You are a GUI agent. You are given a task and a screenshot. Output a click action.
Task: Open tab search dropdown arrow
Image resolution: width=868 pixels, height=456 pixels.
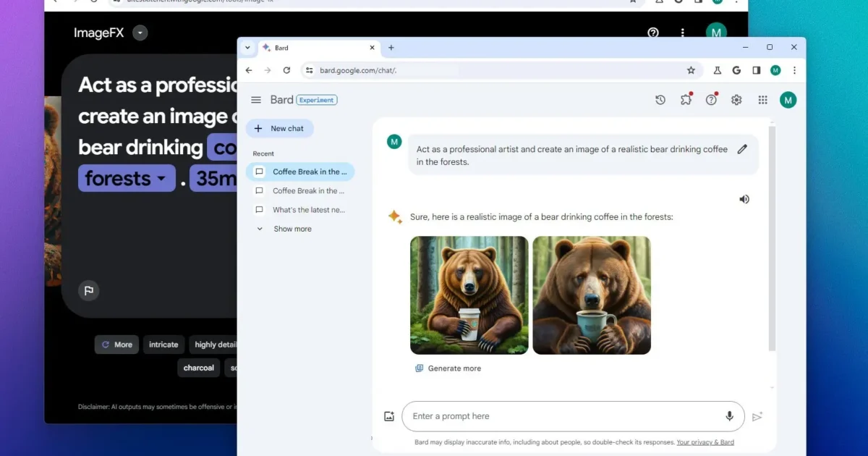point(247,48)
